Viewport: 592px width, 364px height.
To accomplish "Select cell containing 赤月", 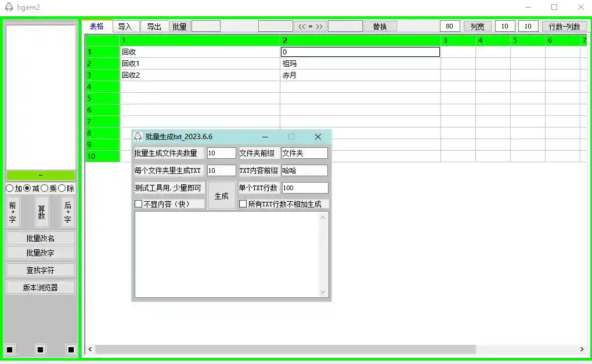I will [x=360, y=75].
